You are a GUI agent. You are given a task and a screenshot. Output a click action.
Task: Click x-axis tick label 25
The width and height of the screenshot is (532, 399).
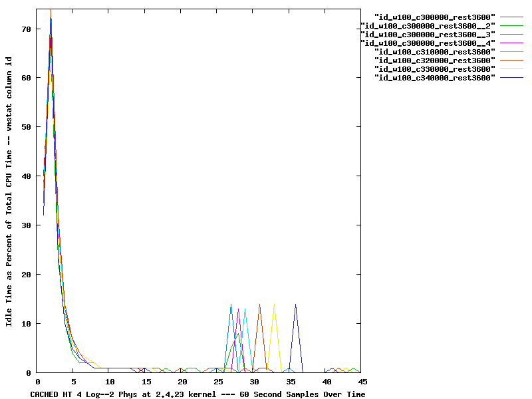(219, 382)
